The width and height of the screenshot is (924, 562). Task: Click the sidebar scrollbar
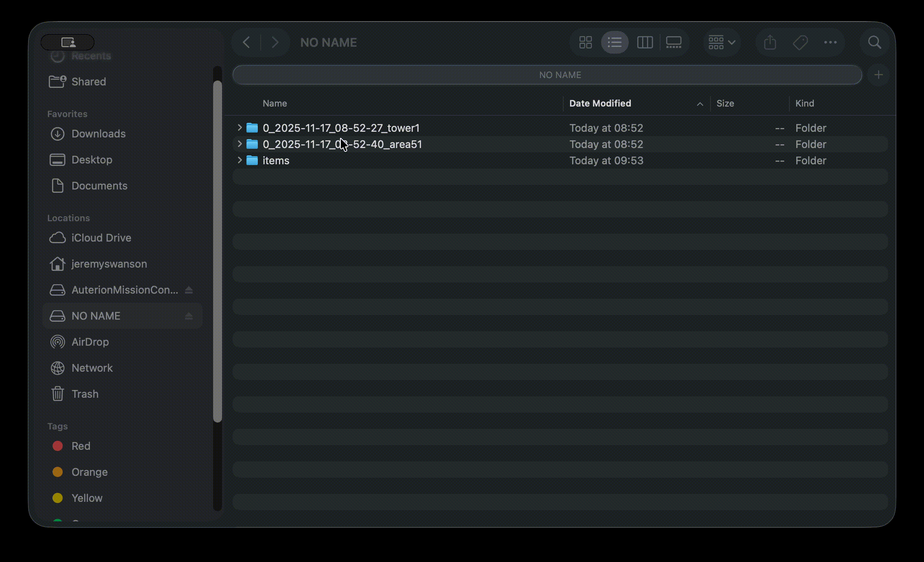click(x=218, y=252)
